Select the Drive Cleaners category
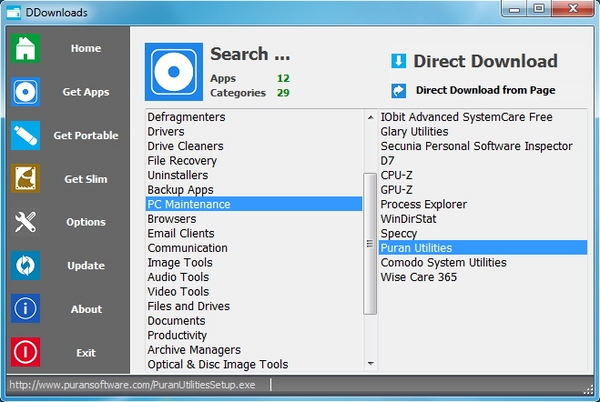 [254, 146]
